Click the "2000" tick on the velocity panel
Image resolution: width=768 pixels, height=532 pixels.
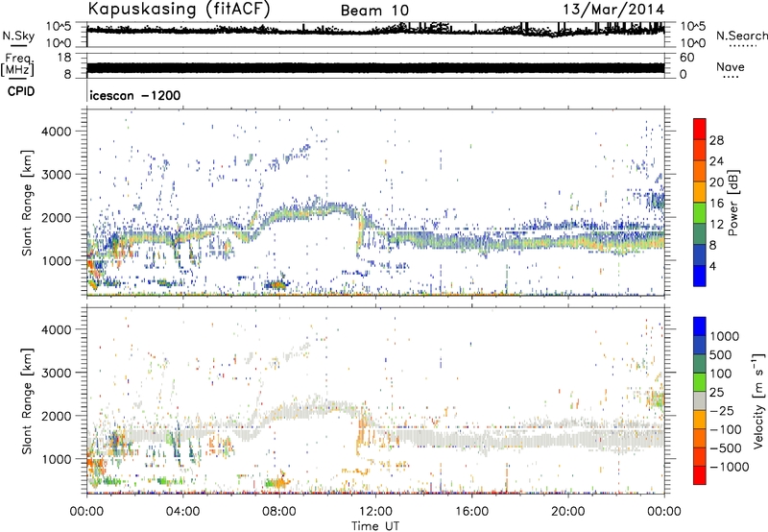(x=56, y=416)
